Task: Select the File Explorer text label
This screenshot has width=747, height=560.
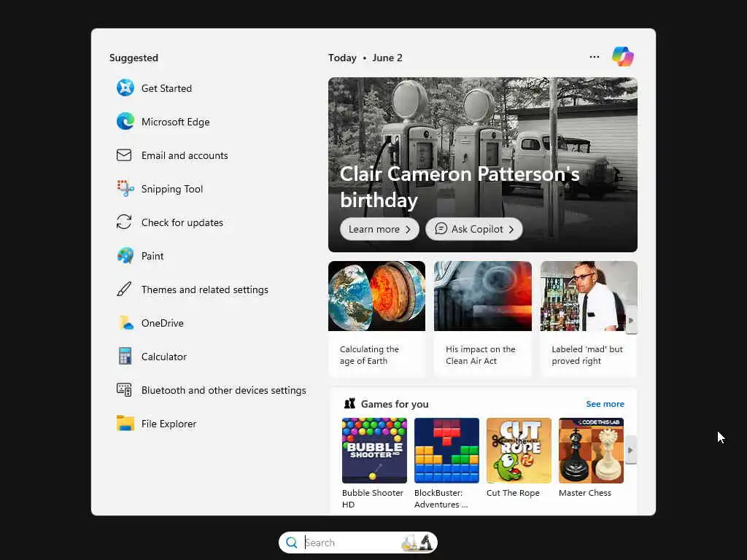Action: [169, 424]
